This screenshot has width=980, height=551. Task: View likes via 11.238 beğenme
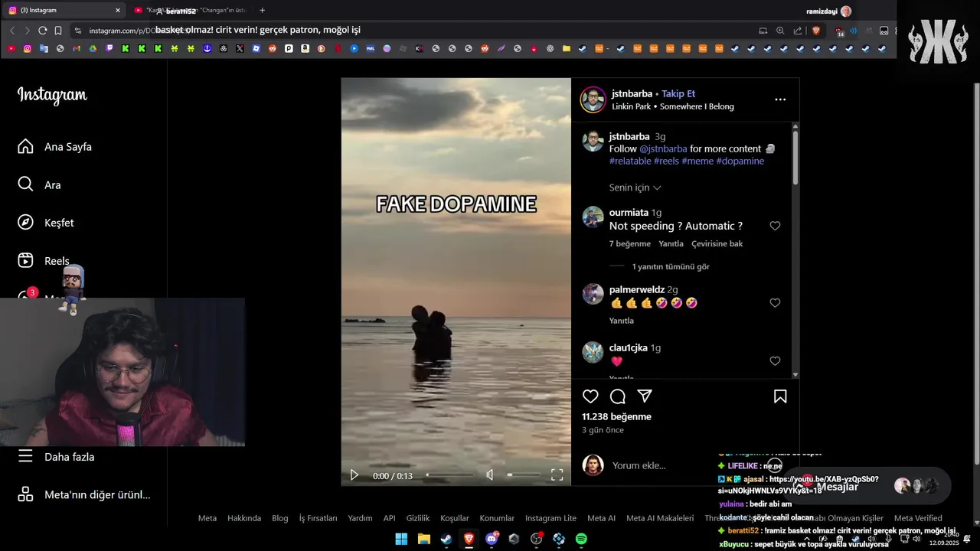point(616,417)
